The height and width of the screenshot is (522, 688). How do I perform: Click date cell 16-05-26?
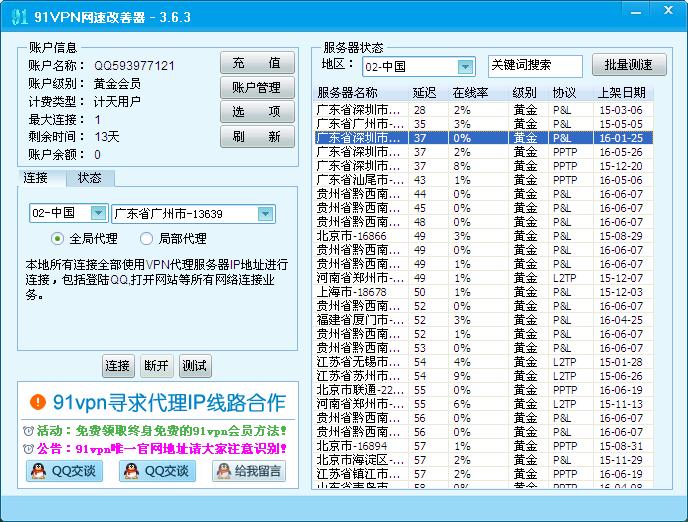click(621, 152)
